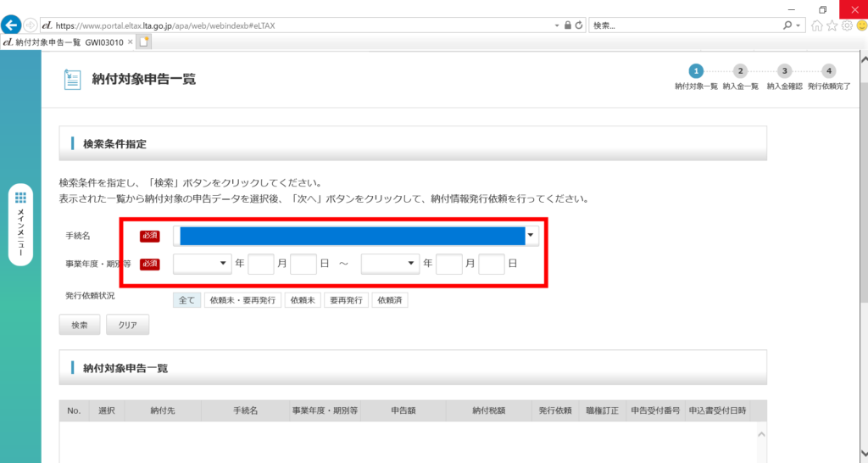Image resolution: width=868 pixels, height=463 pixels.
Task: Open the favorites star icon
Action: (x=832, y=25)
